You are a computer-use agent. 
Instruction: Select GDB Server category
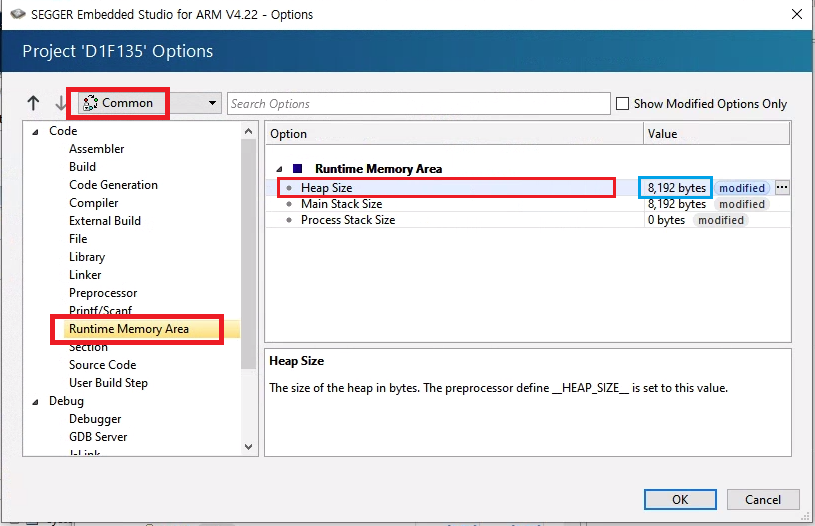click(x=98, y=437)
